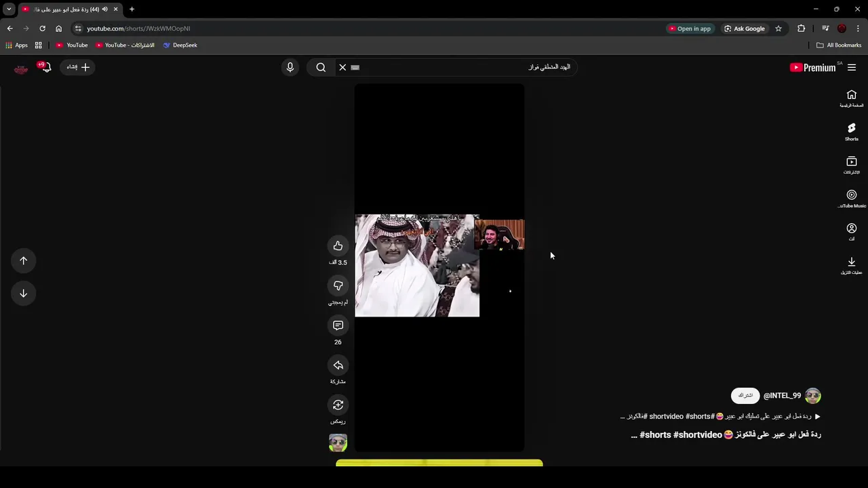The height and width of the screenshot is (488, 868).
Task: Open the Create (إنشاء) button
Action: [78, 67]
